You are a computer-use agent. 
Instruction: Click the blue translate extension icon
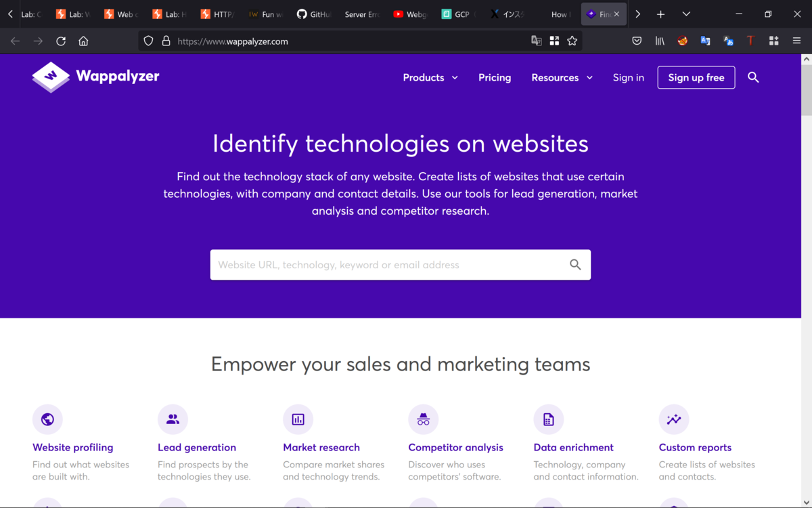click(x=705, y=41)
